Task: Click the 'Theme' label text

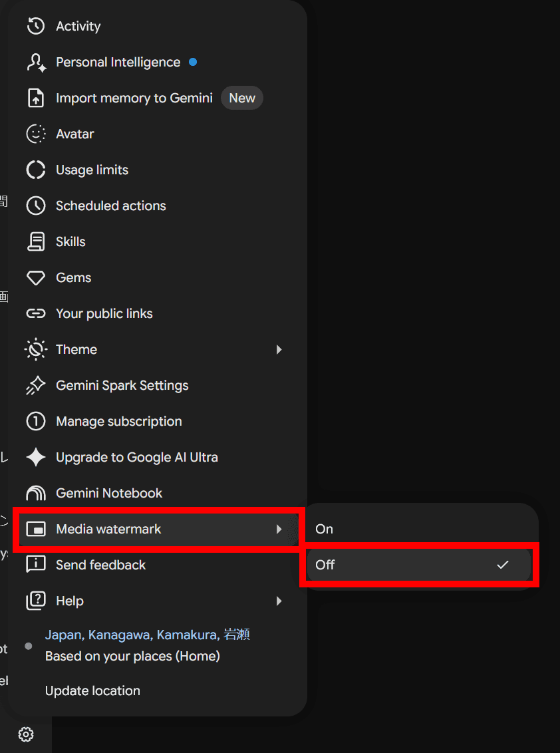Action: tap(76, 350)
